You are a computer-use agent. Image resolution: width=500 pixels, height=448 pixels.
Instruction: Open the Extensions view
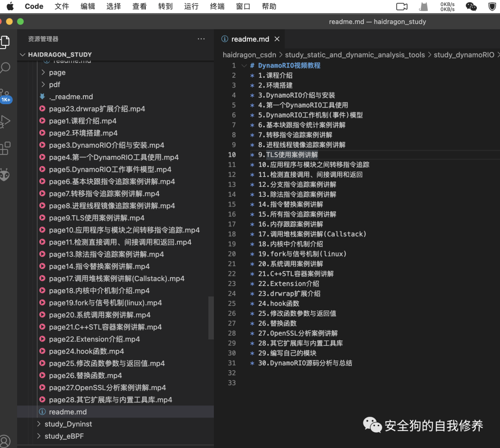pyautogui.click(x=5, y=148)
